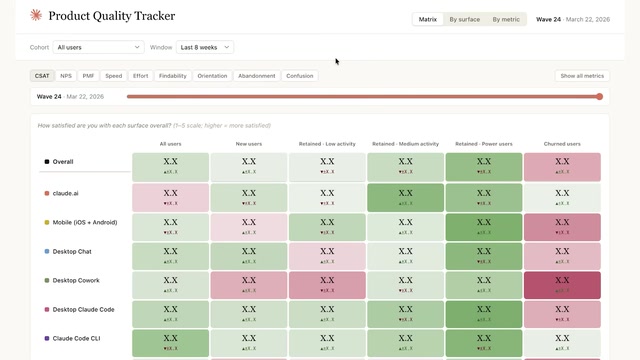640x360 pixels.
Task: Select the Speed metric chip
Action: (x=113, y=76)
